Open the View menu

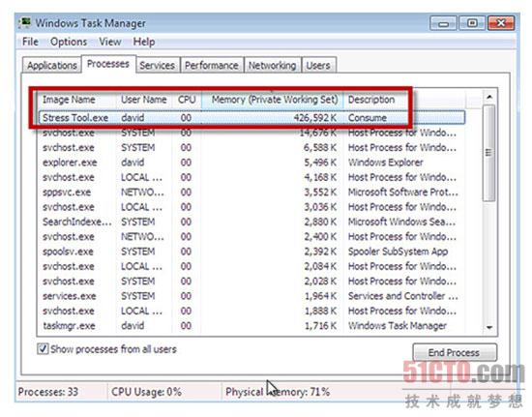pos(110,42)
